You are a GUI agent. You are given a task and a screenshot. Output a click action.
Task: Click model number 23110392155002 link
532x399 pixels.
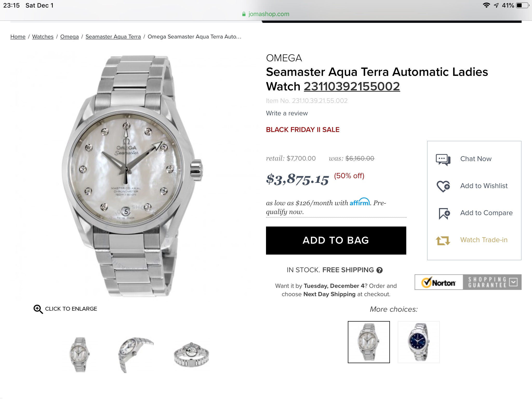point(352,87)
